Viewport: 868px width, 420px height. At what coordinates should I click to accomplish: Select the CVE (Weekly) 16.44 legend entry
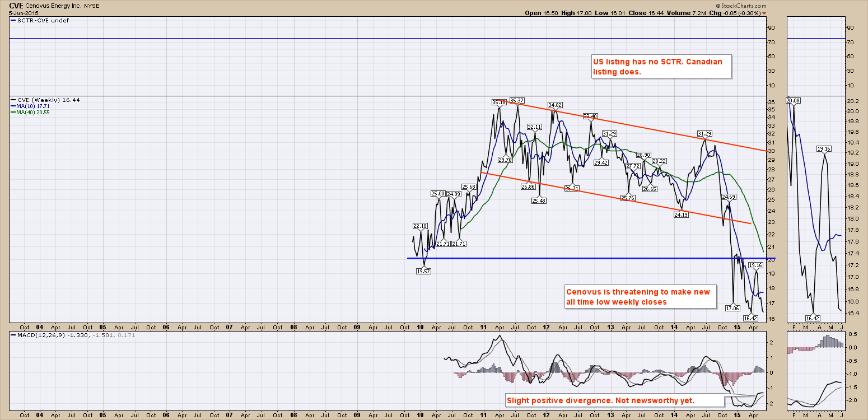pos(46,100)
